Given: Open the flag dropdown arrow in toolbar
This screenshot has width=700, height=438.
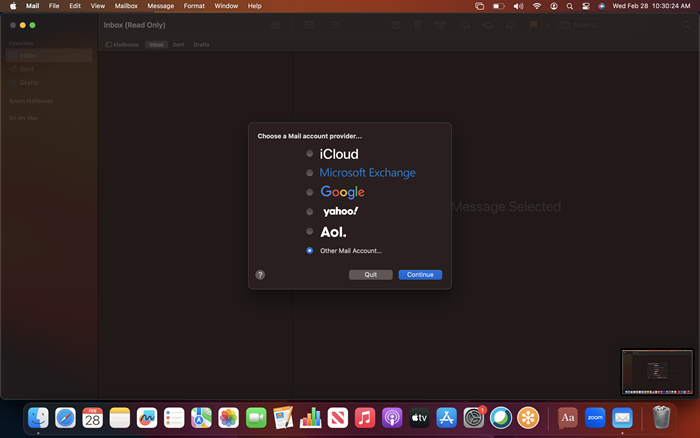Looking at the screenshot, I should click(x=548, y=25).
